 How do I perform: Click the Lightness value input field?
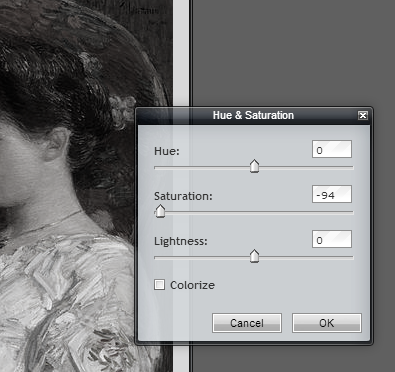(332, 239)
